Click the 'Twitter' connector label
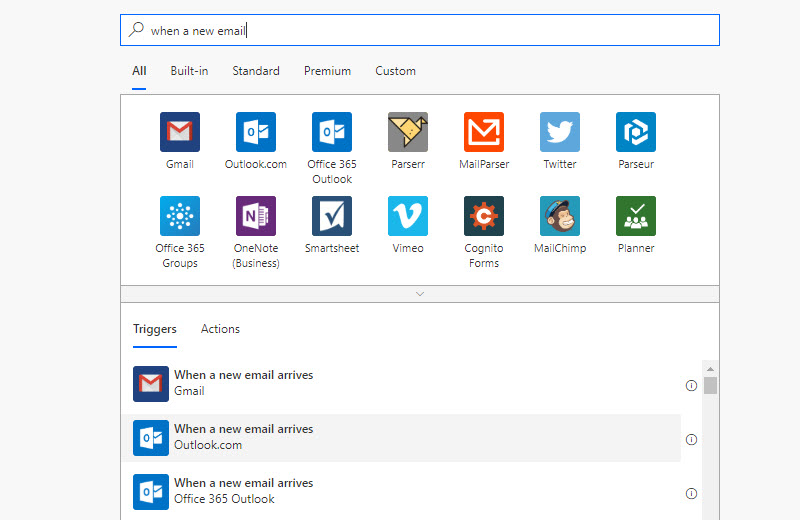Viewport: 800px width, 520px height. pyautogui.click(x=560, y=164)
